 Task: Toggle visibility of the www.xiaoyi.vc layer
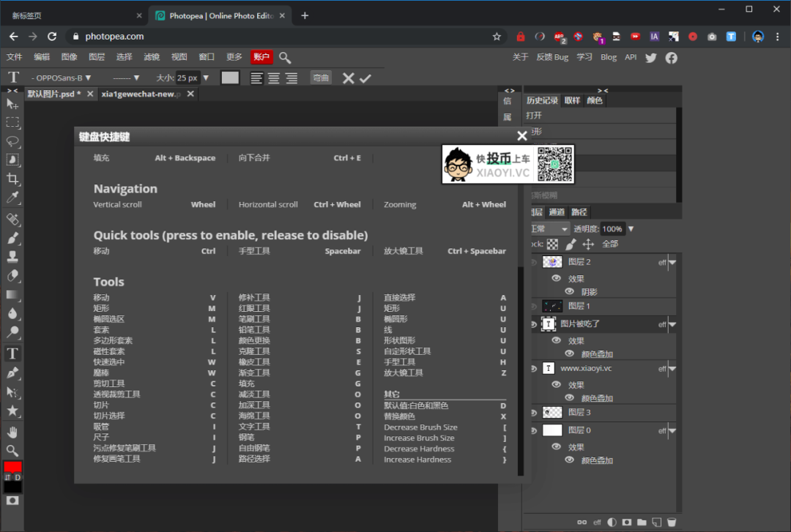pos(535,368)
